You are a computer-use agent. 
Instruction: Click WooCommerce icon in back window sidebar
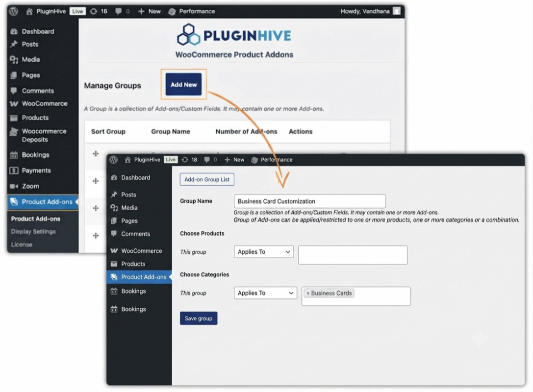tap(14, 103)
